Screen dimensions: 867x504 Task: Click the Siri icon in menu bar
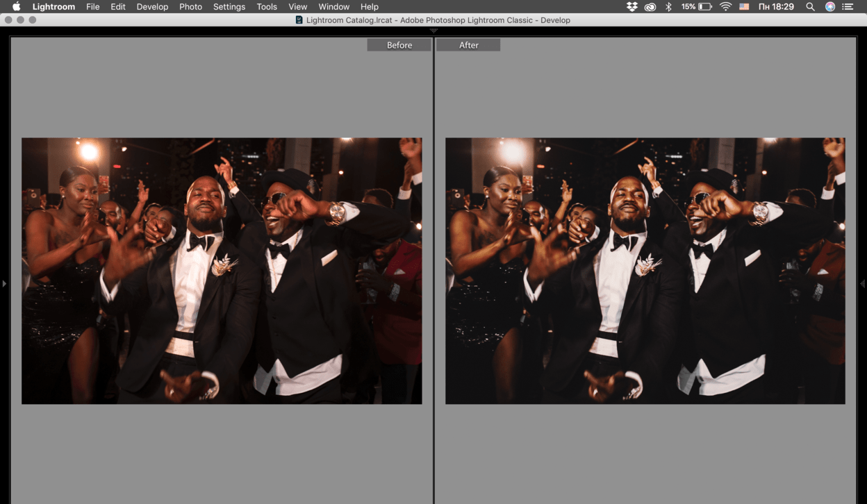click(830, 6)
